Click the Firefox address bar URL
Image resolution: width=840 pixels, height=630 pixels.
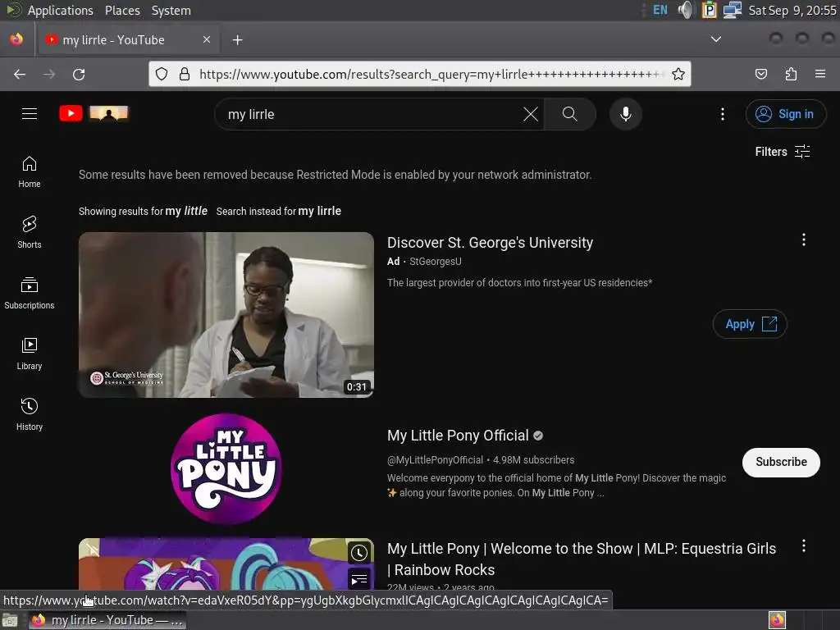(430, 74)
